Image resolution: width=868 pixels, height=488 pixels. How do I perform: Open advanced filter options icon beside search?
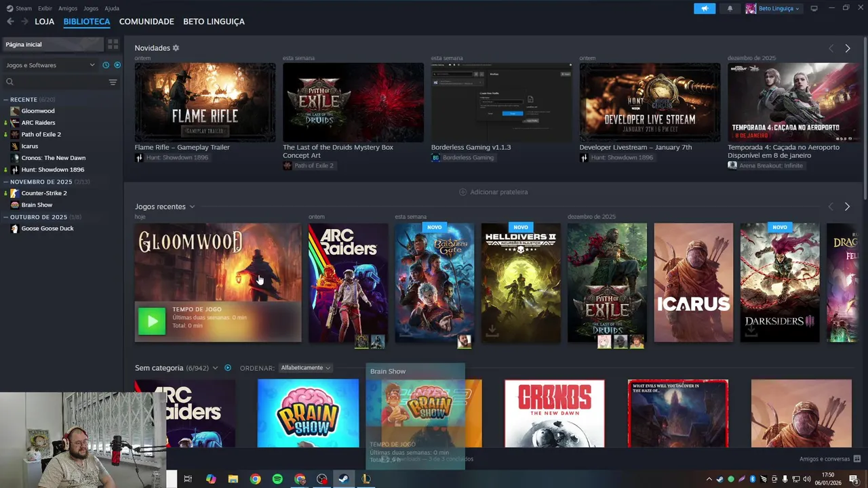(x=113, y=82)
